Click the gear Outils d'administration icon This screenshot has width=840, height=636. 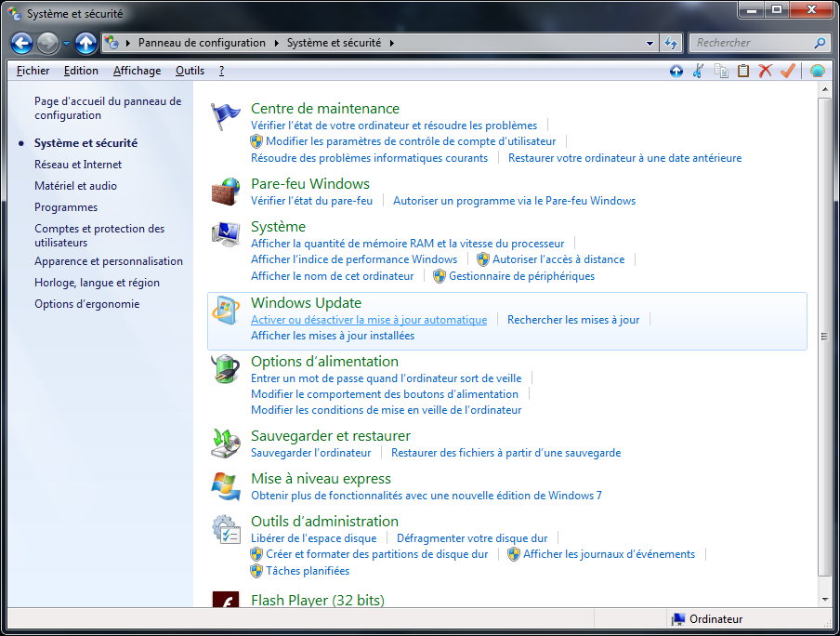225,529
